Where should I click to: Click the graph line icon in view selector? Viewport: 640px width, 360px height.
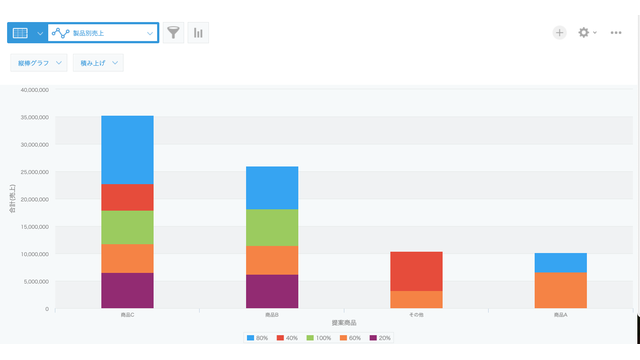point(60,33)
